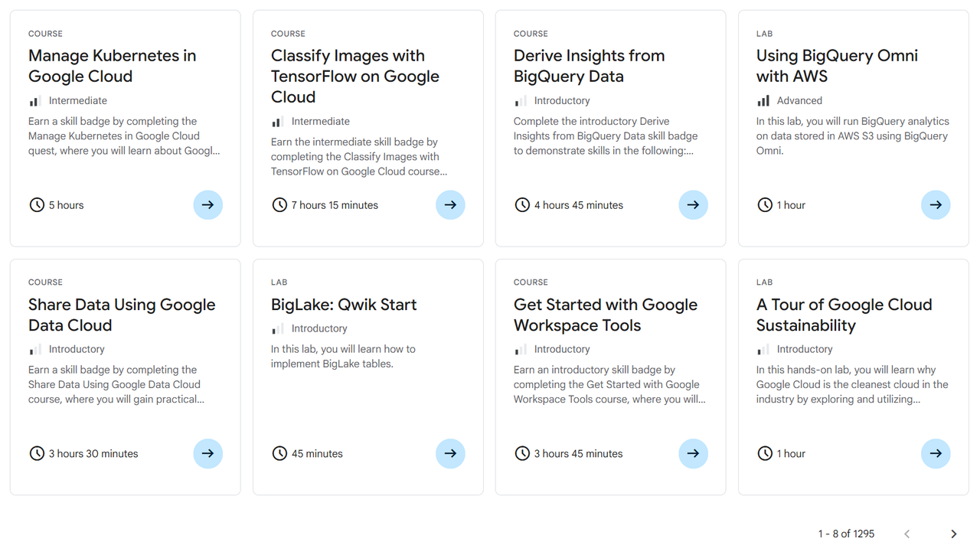Click 'Introductory' label on BigLake card
Screen dimensions: 980x545
coord(319,329)
